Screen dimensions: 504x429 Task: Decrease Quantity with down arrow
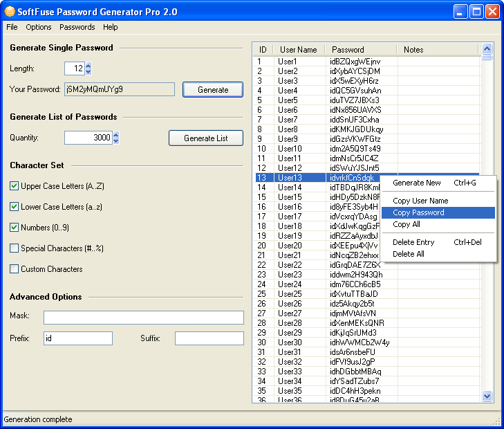coord(116,141)
